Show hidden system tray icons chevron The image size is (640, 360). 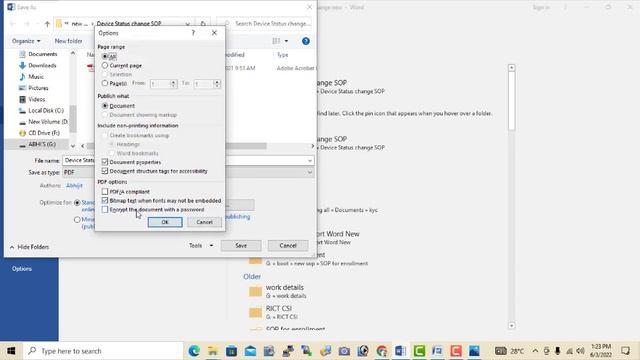[x=535, y=351]
